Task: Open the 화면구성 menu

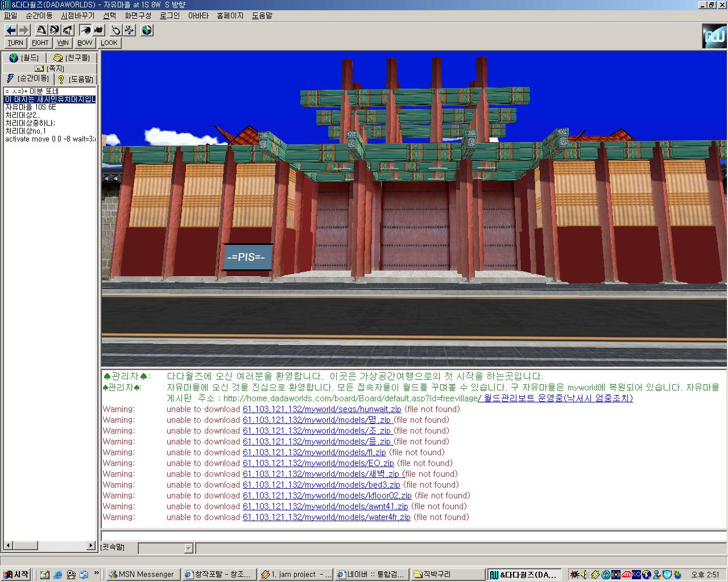Action: click(x=138, y=16)
